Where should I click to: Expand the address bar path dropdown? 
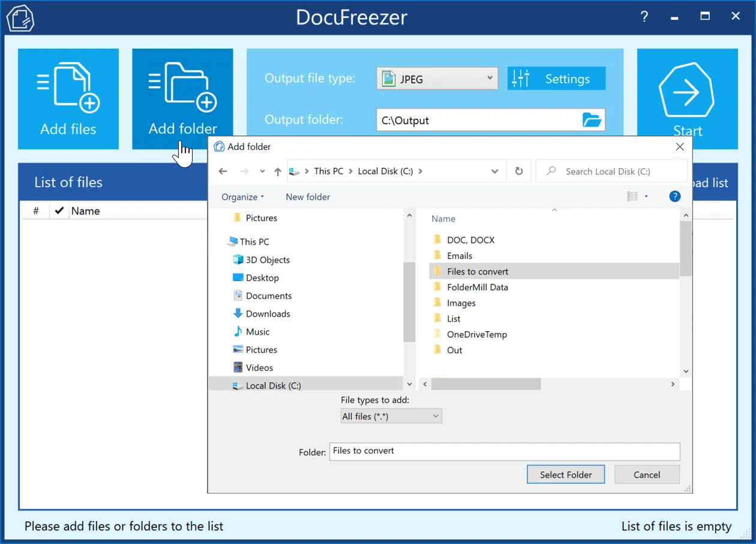494,172
